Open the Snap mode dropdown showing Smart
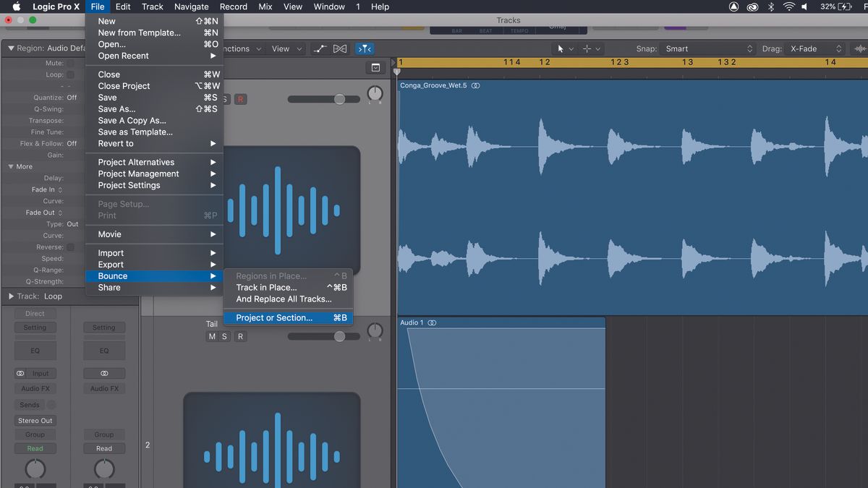The image size is (868, 488). pos(709,48)
